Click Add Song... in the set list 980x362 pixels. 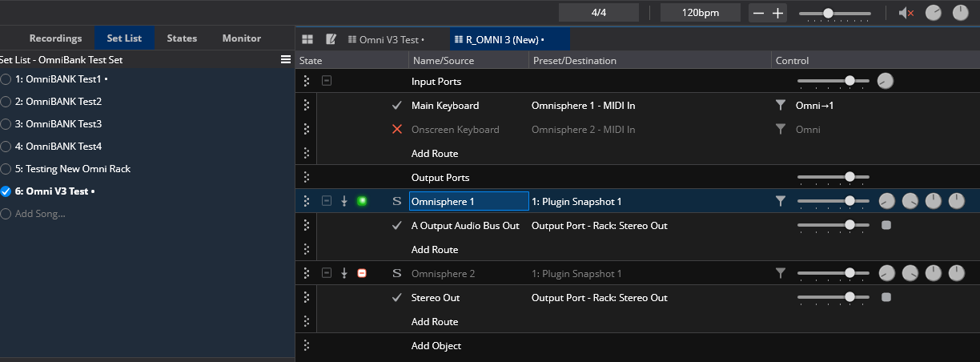tap(40, 214)
